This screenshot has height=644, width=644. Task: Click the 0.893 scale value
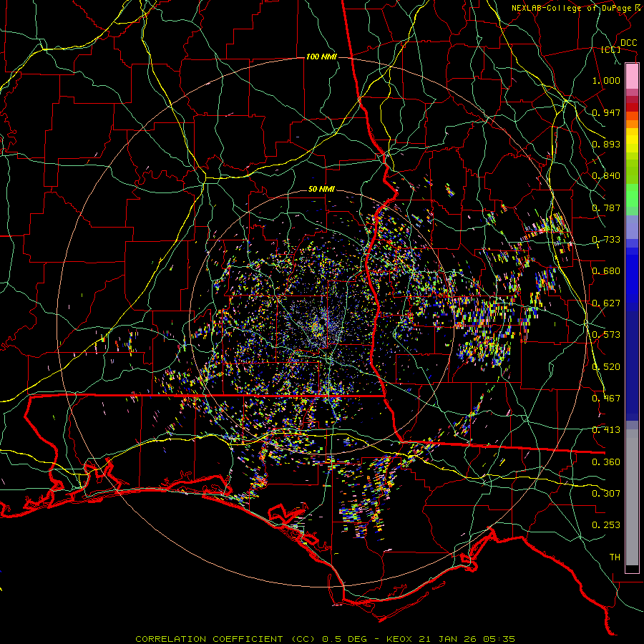606,144
